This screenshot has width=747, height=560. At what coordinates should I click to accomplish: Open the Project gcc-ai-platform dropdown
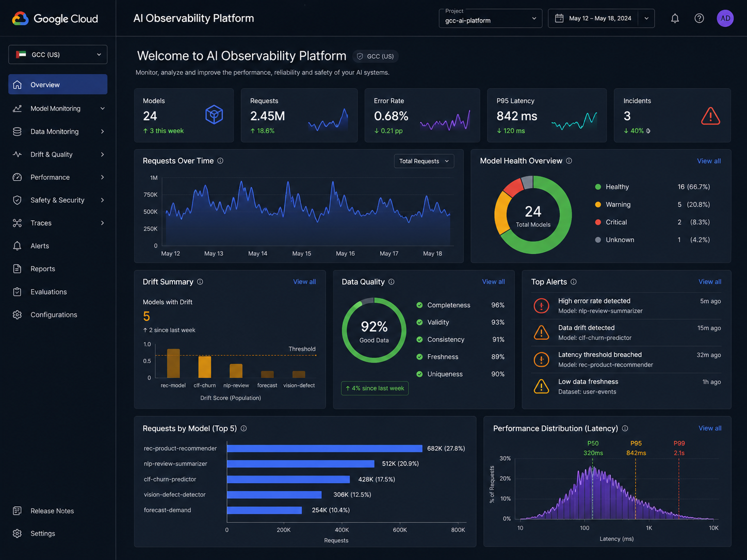pyautogui.click(x=490, y=18)
